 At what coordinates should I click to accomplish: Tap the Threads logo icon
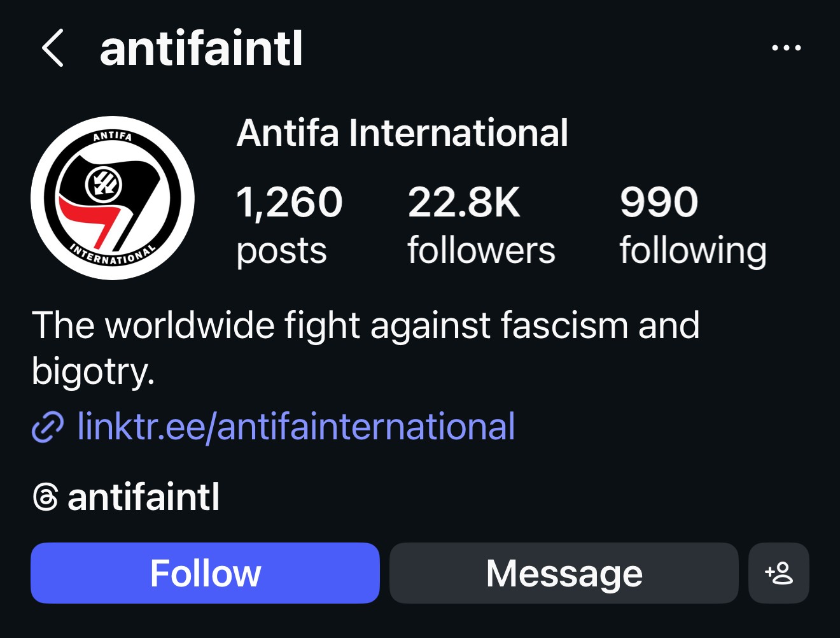point(45,497)
